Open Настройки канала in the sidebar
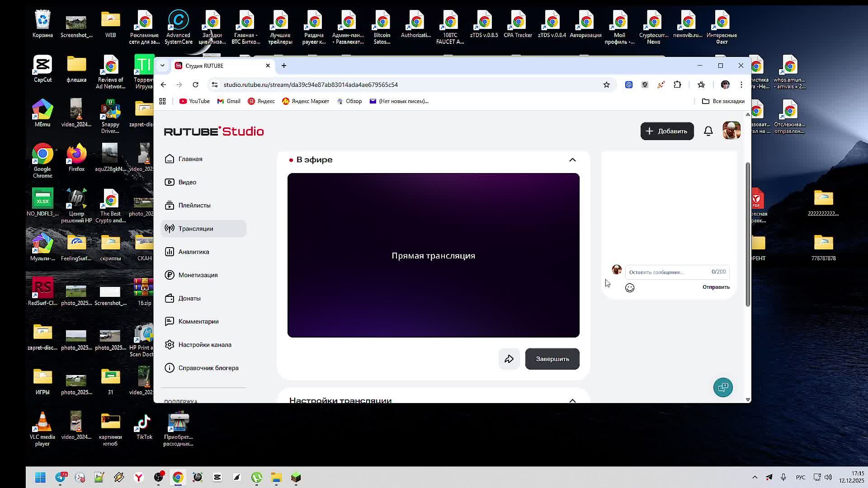 [204, 345]
